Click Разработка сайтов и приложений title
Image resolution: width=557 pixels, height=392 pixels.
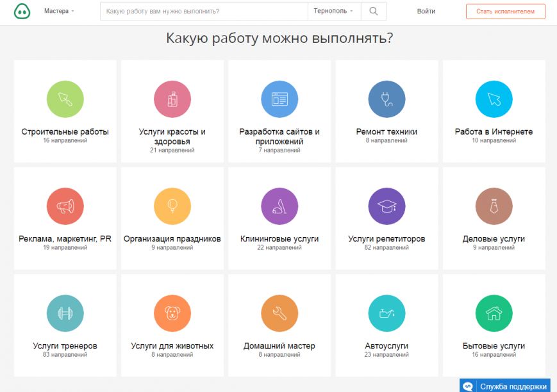coord(279,136)
